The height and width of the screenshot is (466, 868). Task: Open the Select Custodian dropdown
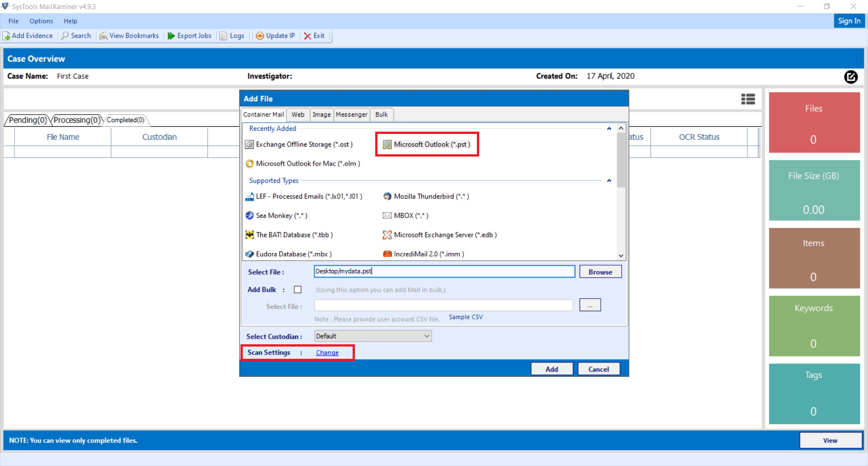coord(373,336)
